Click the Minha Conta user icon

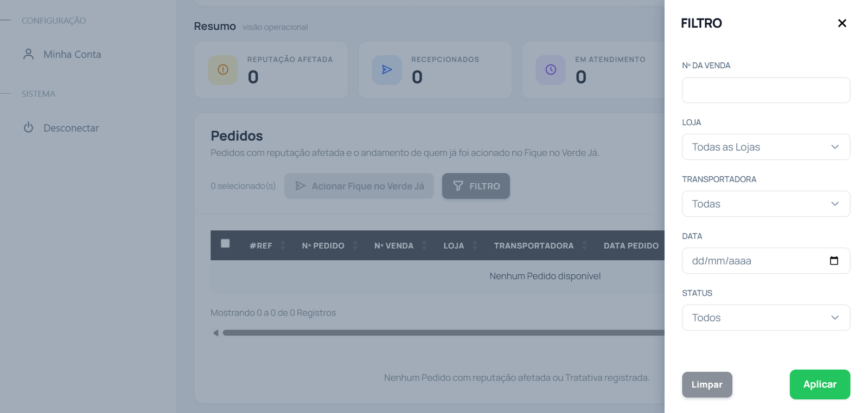coord(29,54)
